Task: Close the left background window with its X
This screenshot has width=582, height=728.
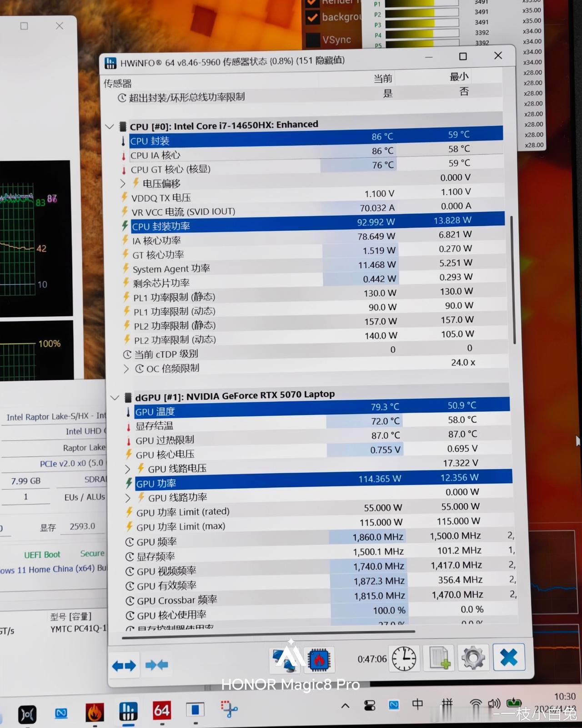Action: point(60,26)
